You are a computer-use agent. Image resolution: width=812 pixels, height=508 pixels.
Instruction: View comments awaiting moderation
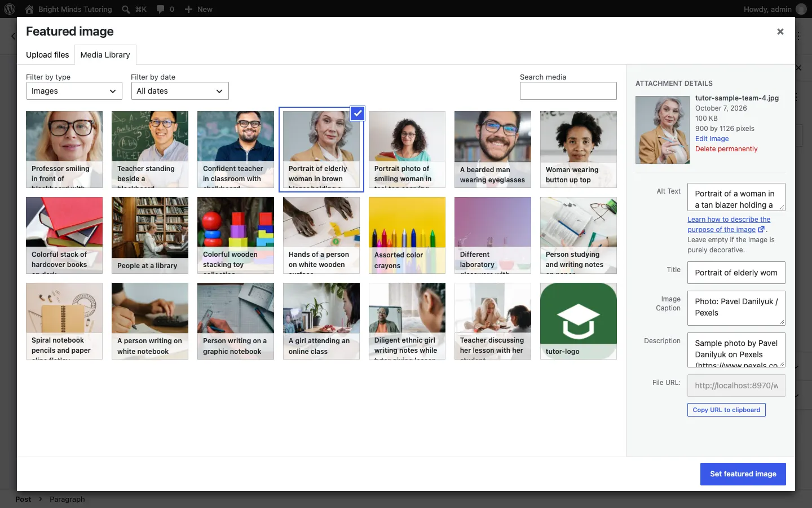pos(165,9)
